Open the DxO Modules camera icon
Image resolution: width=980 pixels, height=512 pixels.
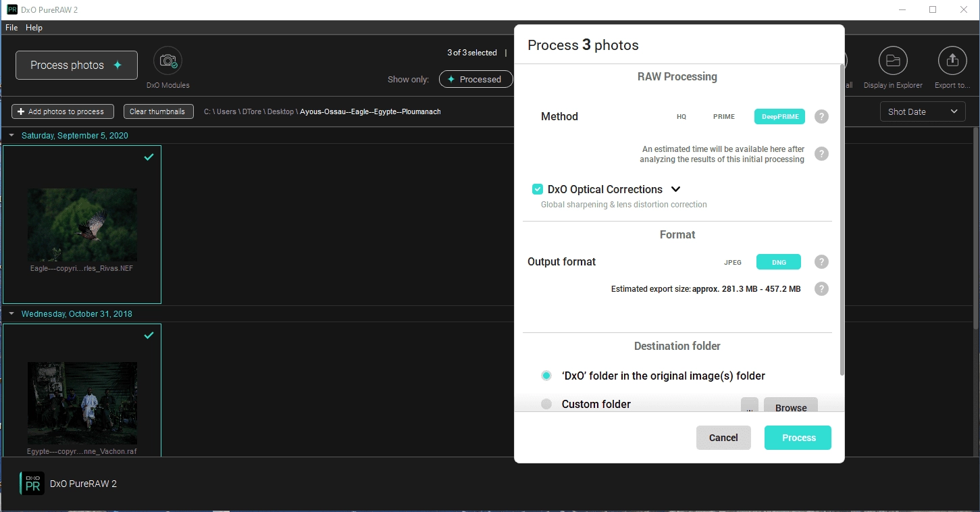pos(167,61)
